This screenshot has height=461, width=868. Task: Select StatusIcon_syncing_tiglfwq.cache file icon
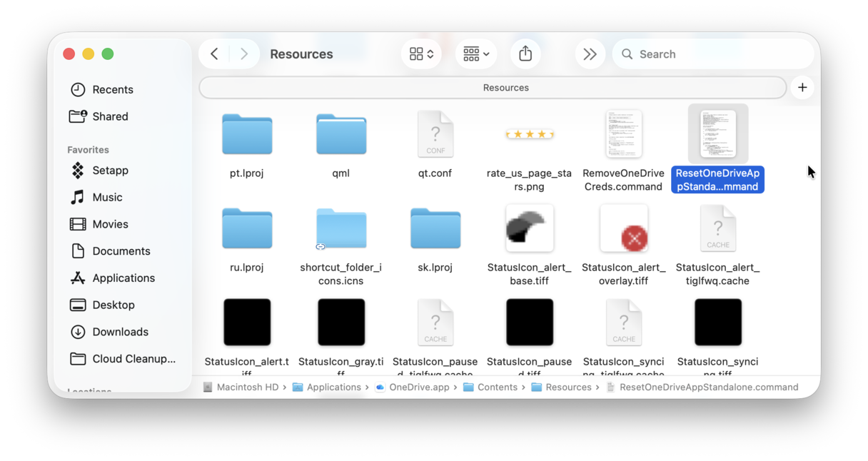click(x=624, y=323)
